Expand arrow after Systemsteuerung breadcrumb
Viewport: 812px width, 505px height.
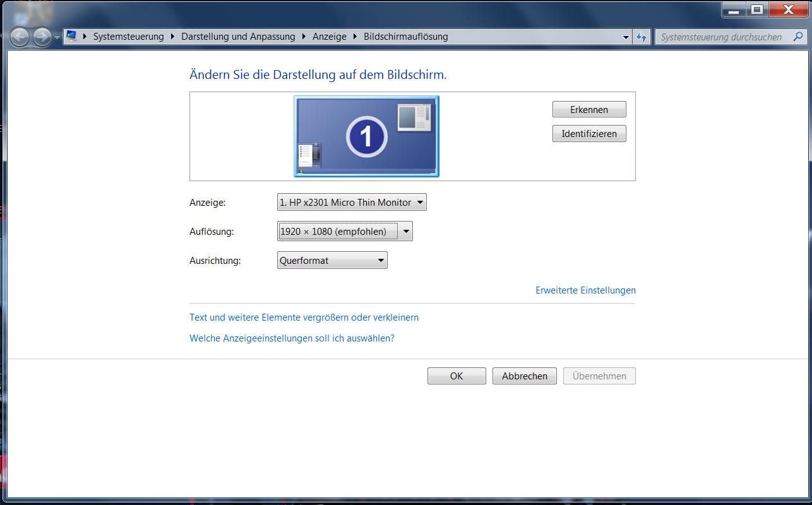coord(172,37)
